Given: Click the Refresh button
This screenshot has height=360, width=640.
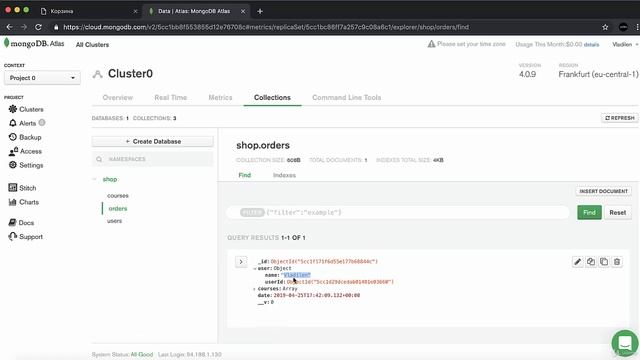Looking at the screenshot, I should pyautogui.click(x=619, y=118).
